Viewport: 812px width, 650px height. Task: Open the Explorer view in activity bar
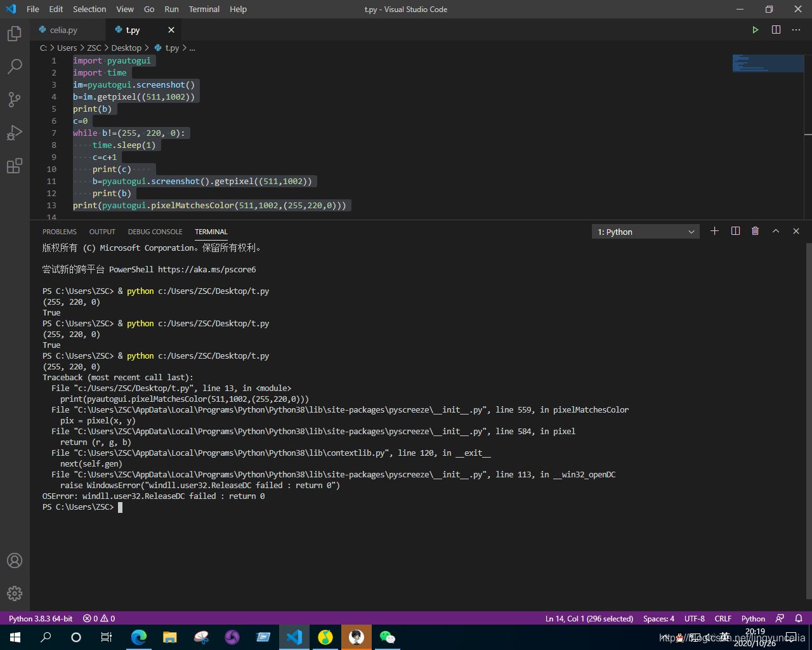[x=15, y=34]
